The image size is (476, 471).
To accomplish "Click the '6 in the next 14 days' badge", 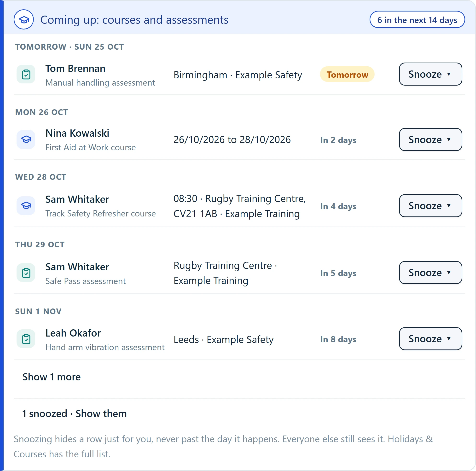I will point(417,20).
